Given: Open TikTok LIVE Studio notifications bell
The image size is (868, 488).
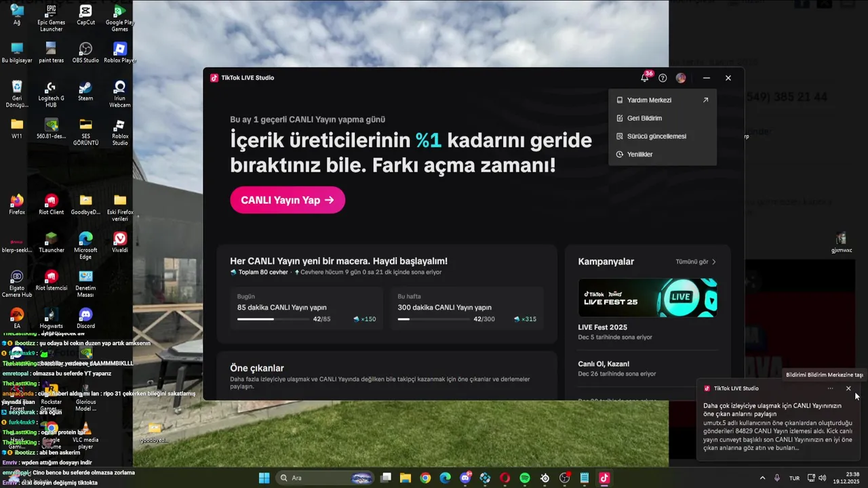Looking at the screenshot, I should coord(644,78).
